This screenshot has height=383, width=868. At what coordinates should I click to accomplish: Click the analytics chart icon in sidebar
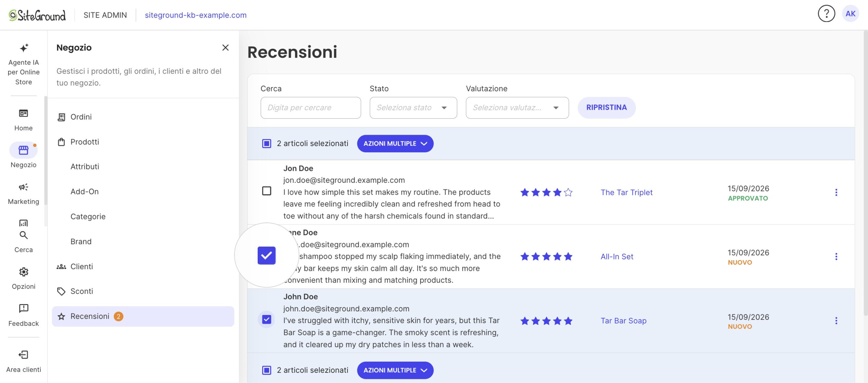23,223
